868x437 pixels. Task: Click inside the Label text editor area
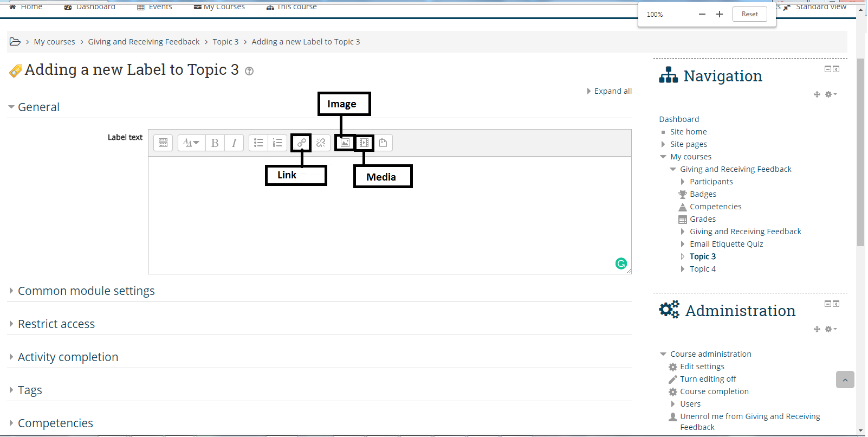click(389, 215)
